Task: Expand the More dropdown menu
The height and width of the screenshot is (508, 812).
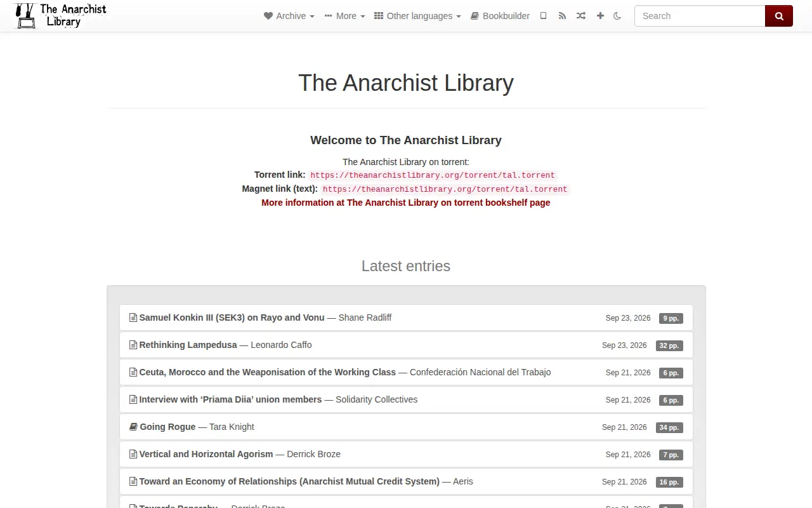Action: click(344, 16)
